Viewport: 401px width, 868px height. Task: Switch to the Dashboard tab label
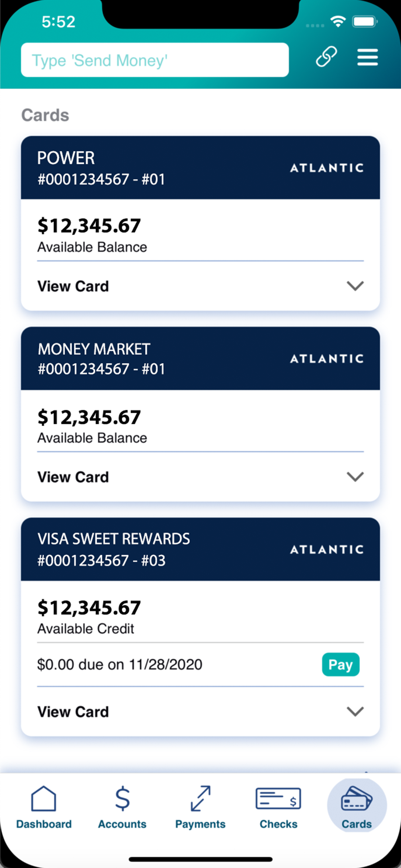pyautogui.click(x=44, y=824)
